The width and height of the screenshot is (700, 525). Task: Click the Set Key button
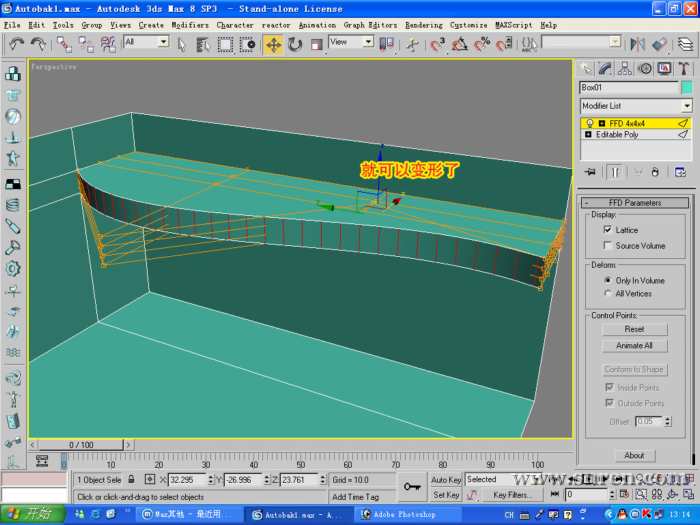[x=446, y=495]
